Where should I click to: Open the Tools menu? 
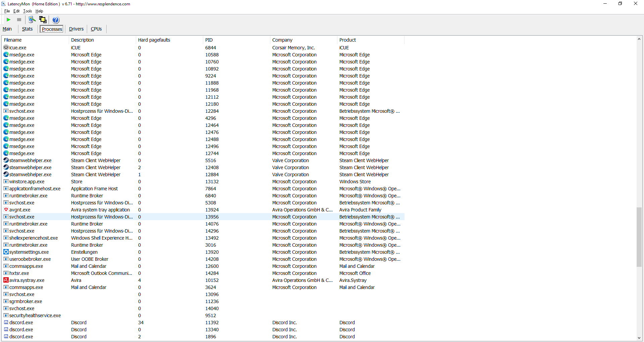click(28, 11)
